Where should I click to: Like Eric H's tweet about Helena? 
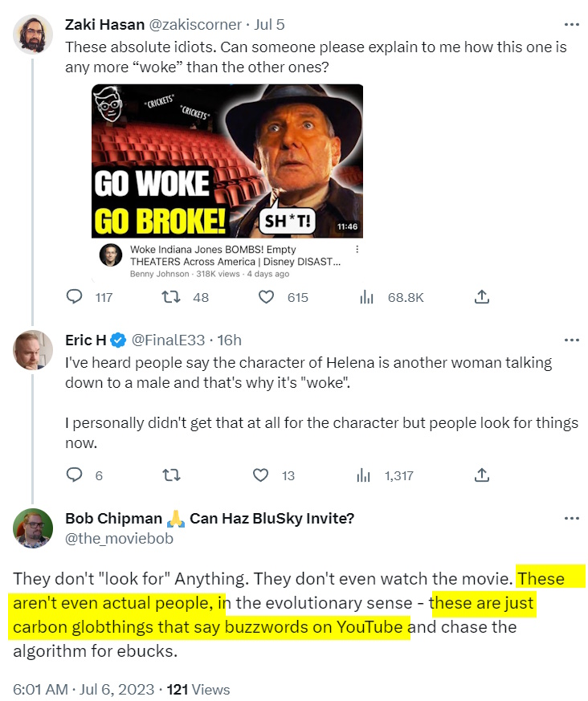click(x=261, y=475)
